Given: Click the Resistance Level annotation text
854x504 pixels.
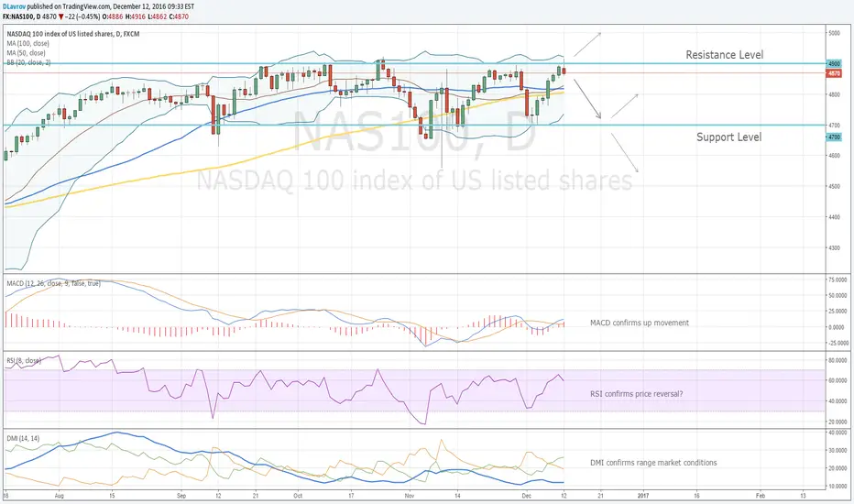Looking at the screenshot, I should point(725,54).
